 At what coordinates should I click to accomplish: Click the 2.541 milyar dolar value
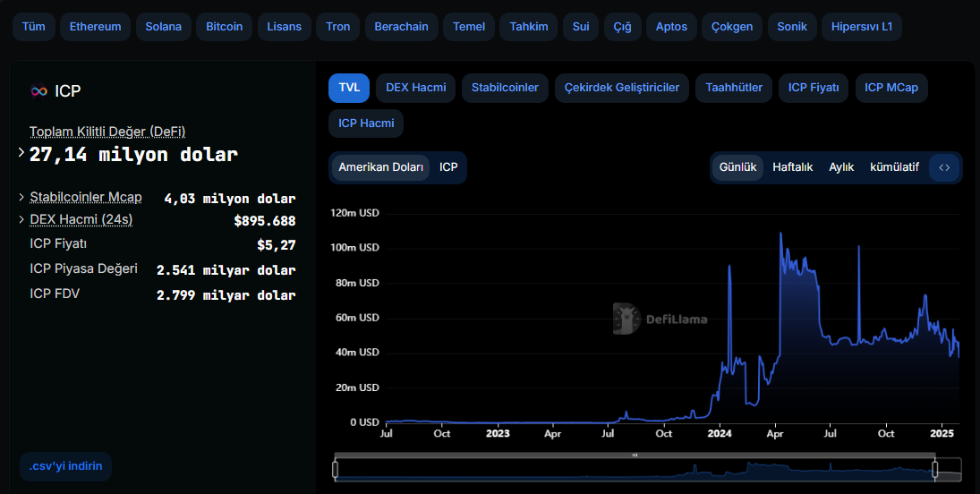pos(226,270)
